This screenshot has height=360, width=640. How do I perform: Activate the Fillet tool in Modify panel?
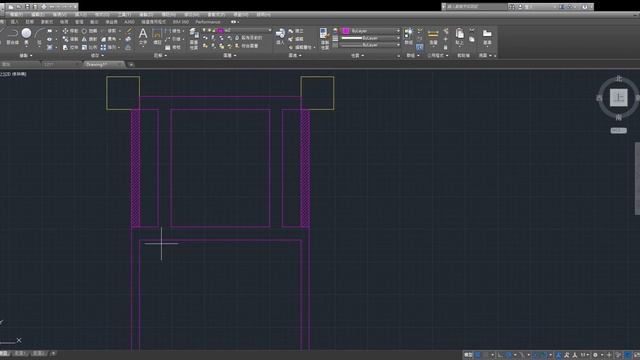pyautogui.click(x=108, y=39)
